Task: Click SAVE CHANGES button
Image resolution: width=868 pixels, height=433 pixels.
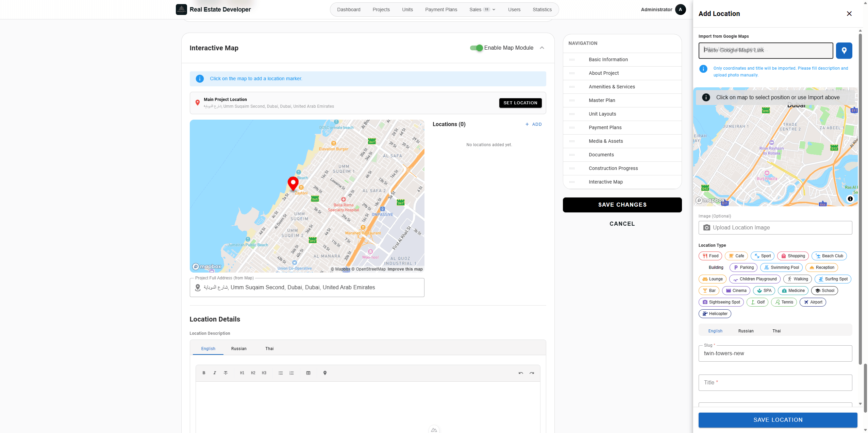Action: click(x=622, y=205)
